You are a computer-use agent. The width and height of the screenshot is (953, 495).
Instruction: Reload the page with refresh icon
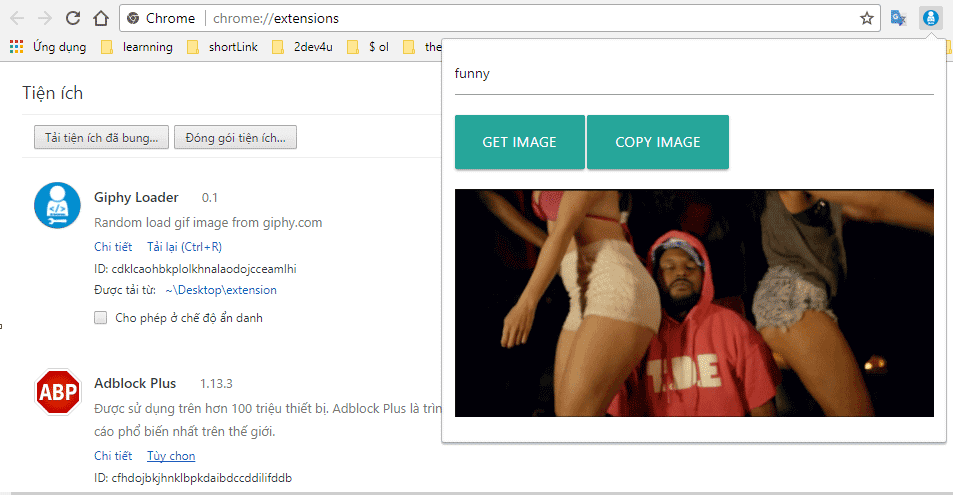click(x=73, y=18)
